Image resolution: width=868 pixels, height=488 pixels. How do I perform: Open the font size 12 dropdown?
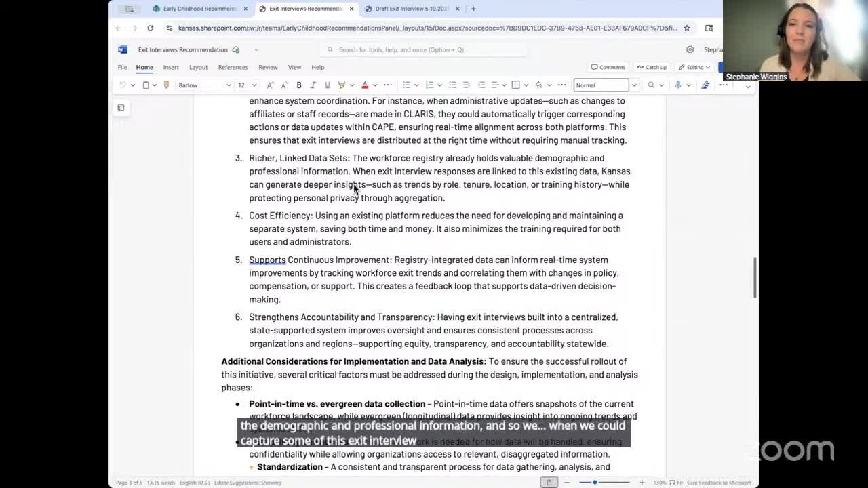[x=254, y=85]
